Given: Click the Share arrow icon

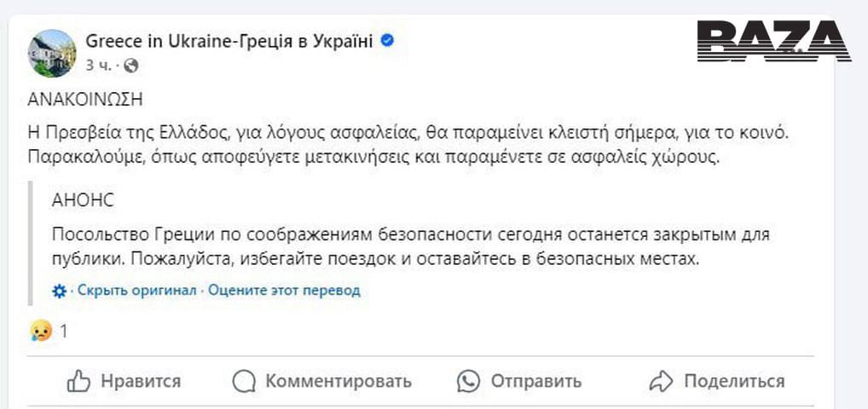Looking at the screenshot, I should [661, 381].
